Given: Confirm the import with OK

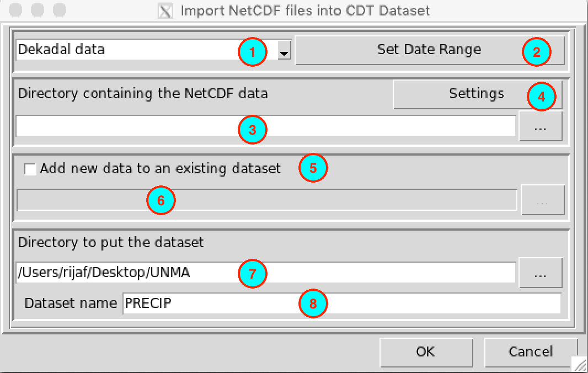Looking at the screenshot, I should 426,351.
